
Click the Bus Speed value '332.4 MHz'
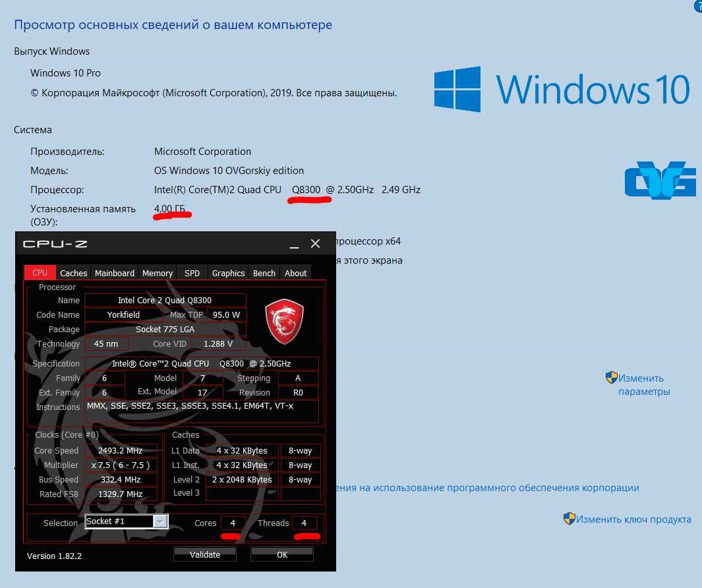coord(120,480)
